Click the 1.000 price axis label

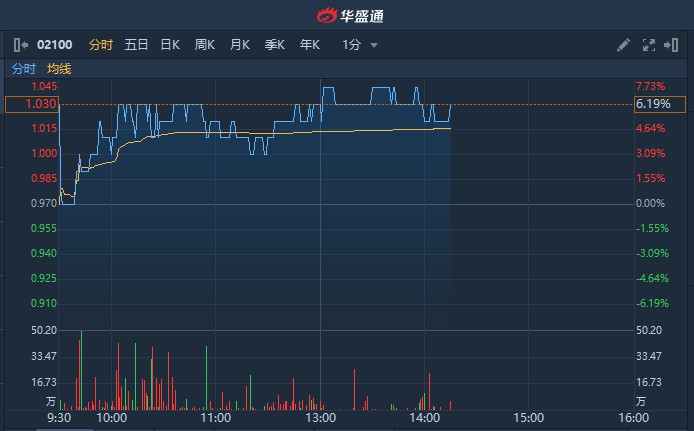pyautogui.click(x=44, y=153)
